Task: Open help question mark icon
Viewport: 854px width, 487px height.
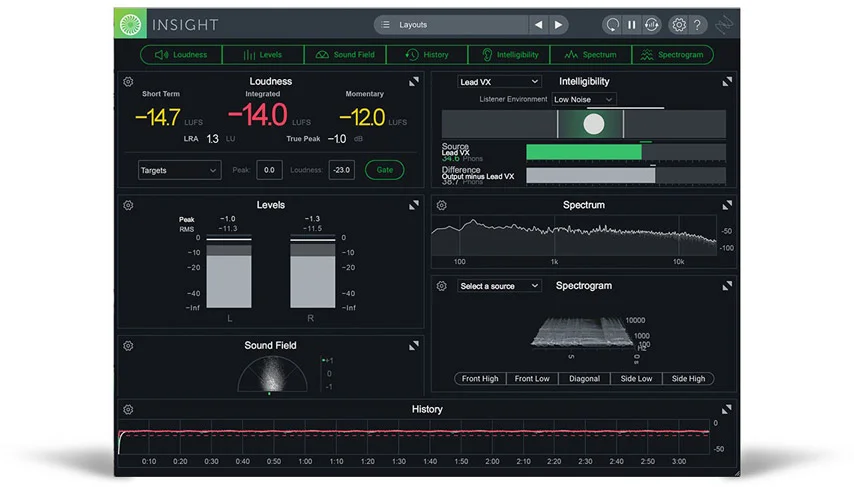Action: [697, 25]
